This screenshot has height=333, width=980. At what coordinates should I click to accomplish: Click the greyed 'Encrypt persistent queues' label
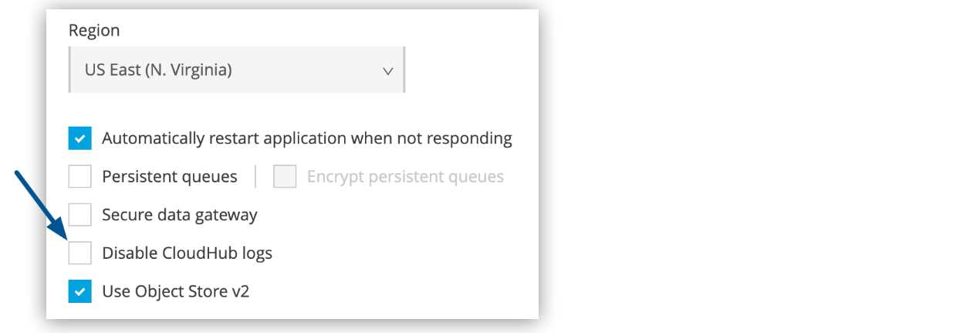405,177
